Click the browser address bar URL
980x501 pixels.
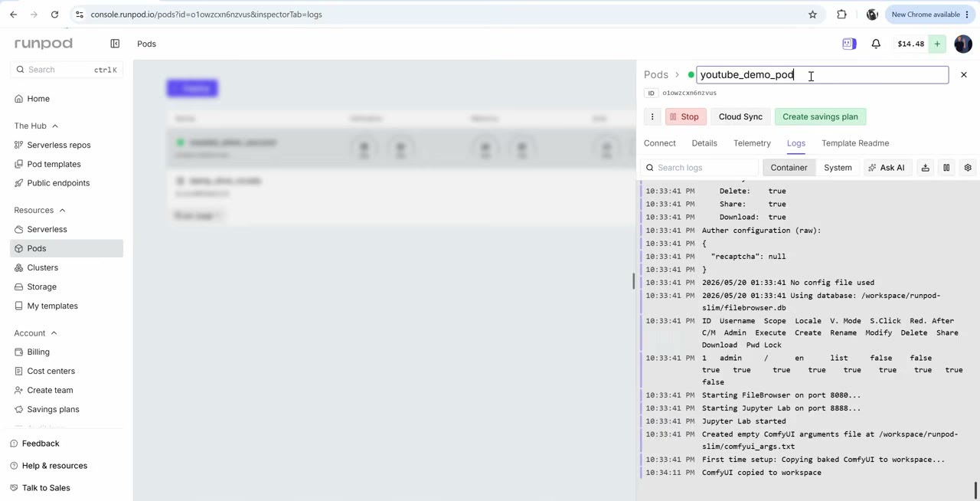[206, 15]
